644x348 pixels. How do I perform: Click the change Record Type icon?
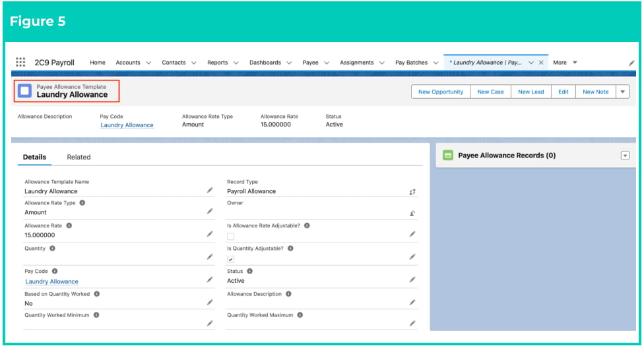point(412,192)
